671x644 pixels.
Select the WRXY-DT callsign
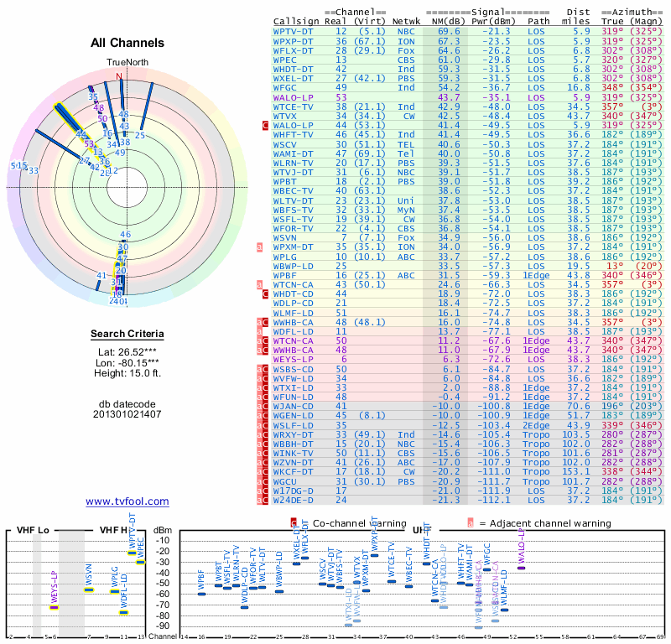293,434
